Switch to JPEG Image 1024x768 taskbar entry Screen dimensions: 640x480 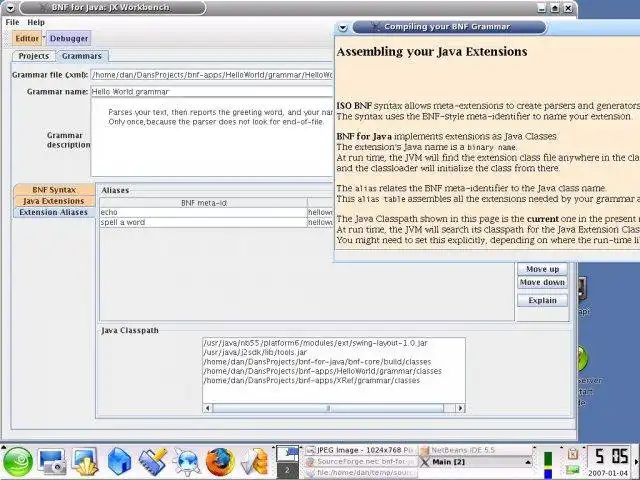tap(360, 450)
